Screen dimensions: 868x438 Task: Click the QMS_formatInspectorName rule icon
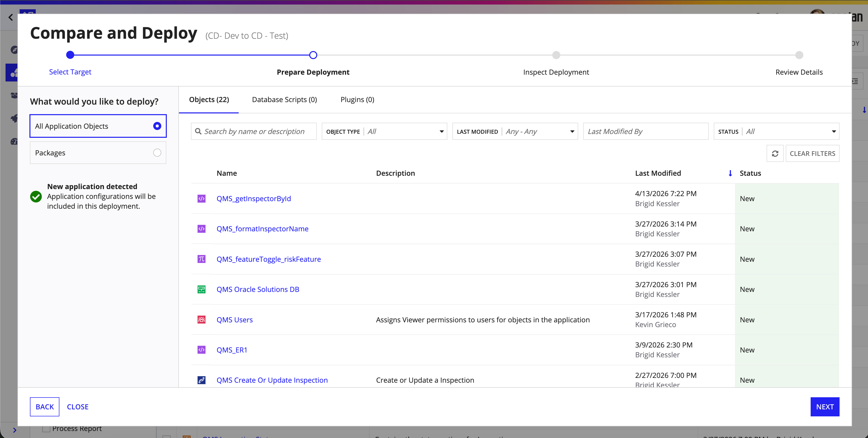pos(201,229)
